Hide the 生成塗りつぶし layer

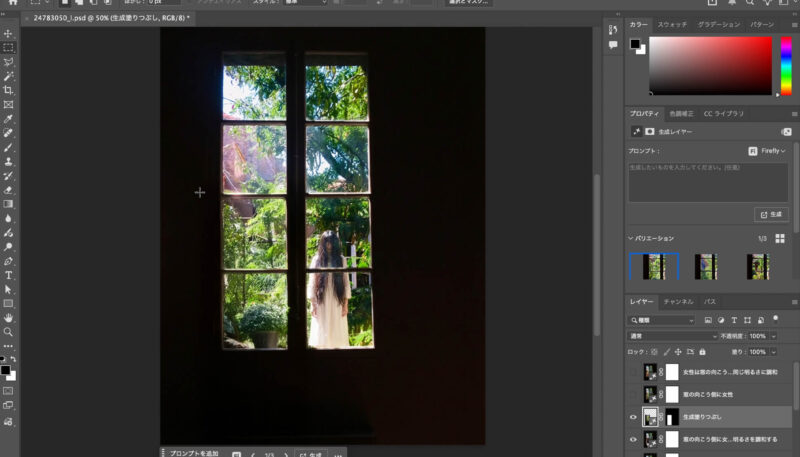(634, 417)
